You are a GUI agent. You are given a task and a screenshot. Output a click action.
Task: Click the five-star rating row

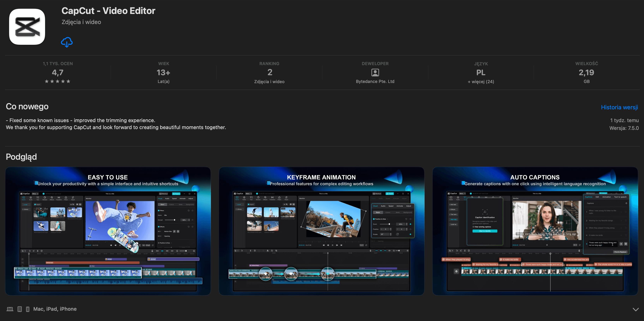[57, 81]
